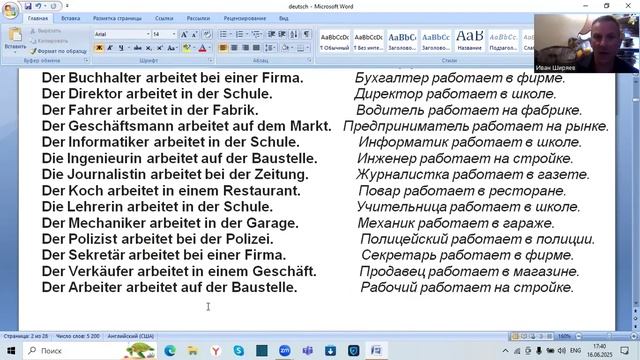The image size is (640, 360).
Task: Apply the Обычный style
Action: [334, 41]
